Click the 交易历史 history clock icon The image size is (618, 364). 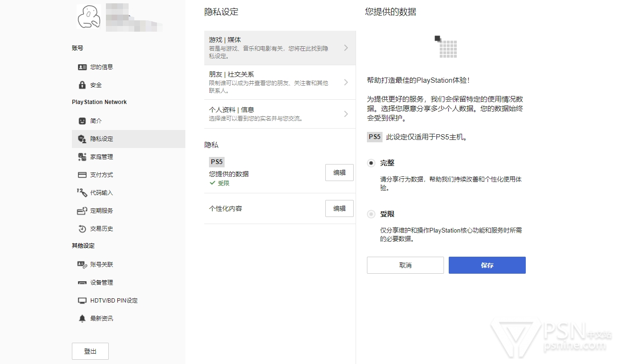coord(82,229)
